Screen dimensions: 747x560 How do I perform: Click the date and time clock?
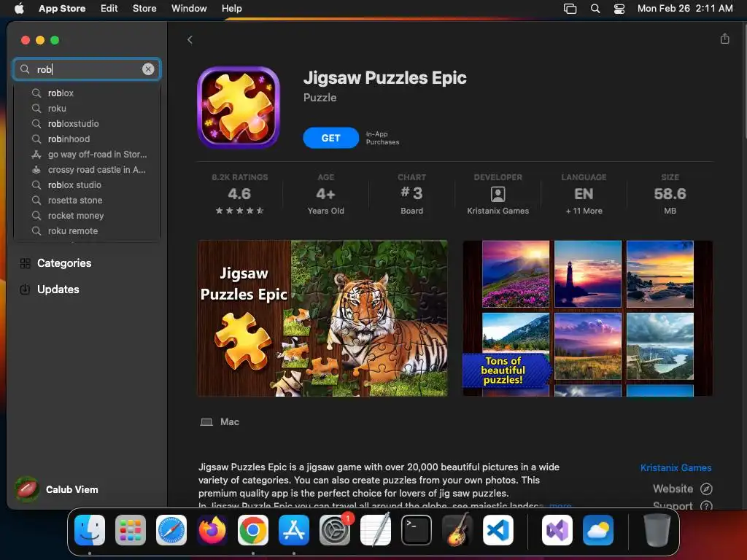[x=684, y=8]
